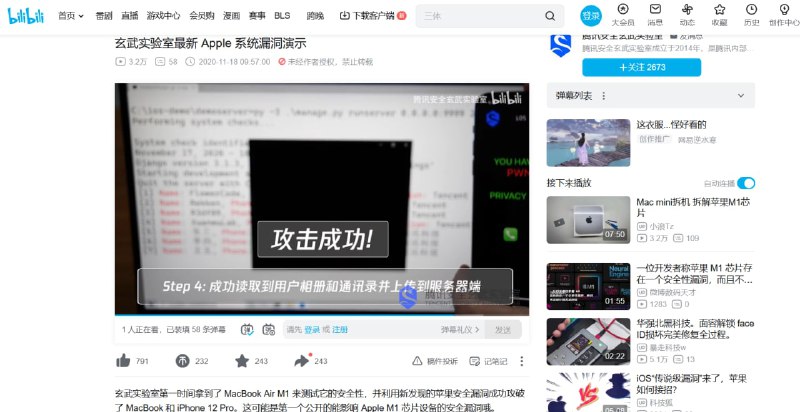Viewport: 800px width, 412px height.
Task: Toggle the 自动连播 autoplay switch
Action: 746,183
